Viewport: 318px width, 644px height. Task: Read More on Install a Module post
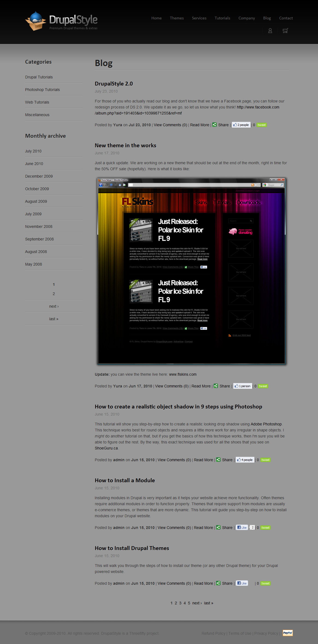(204, 528)
